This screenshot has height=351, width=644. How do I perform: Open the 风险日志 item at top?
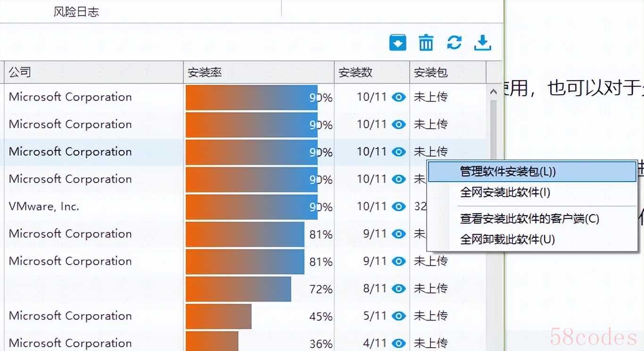[x=76, y=12]
